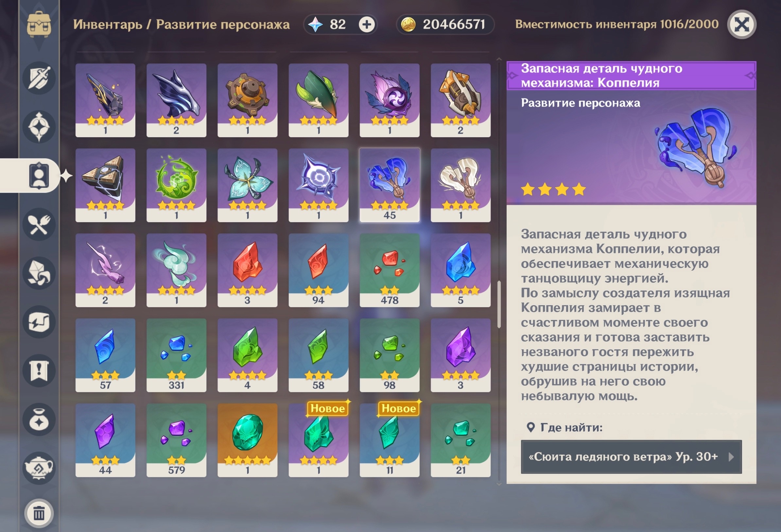Open the Furnishings teapot tab

(39, 468)
